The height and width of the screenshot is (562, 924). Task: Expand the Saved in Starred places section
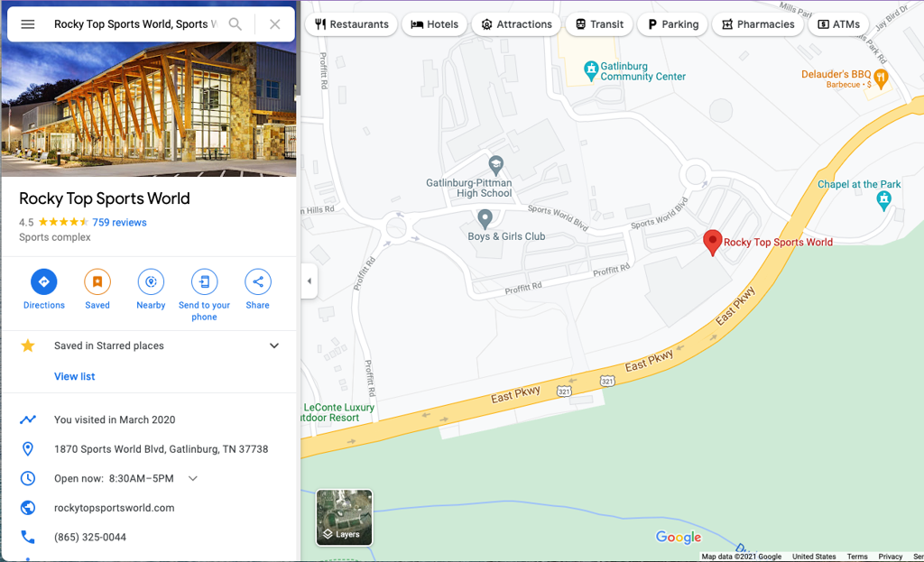tap(274, 345)
